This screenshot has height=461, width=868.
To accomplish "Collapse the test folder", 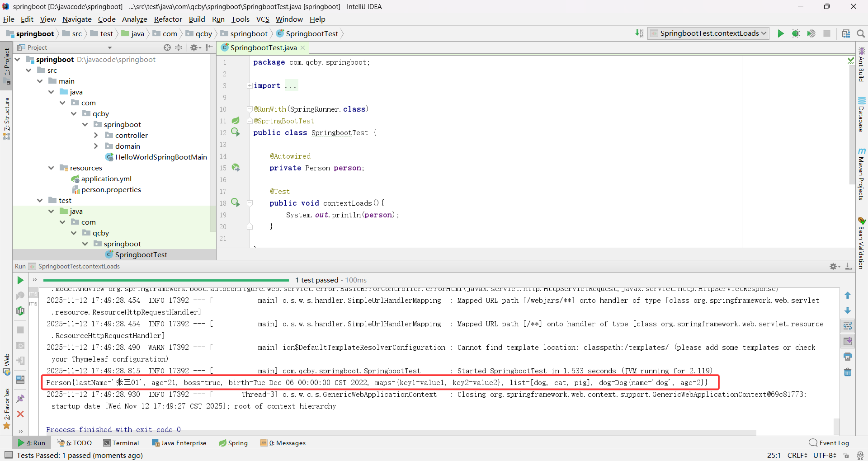I will coord(40,200).
